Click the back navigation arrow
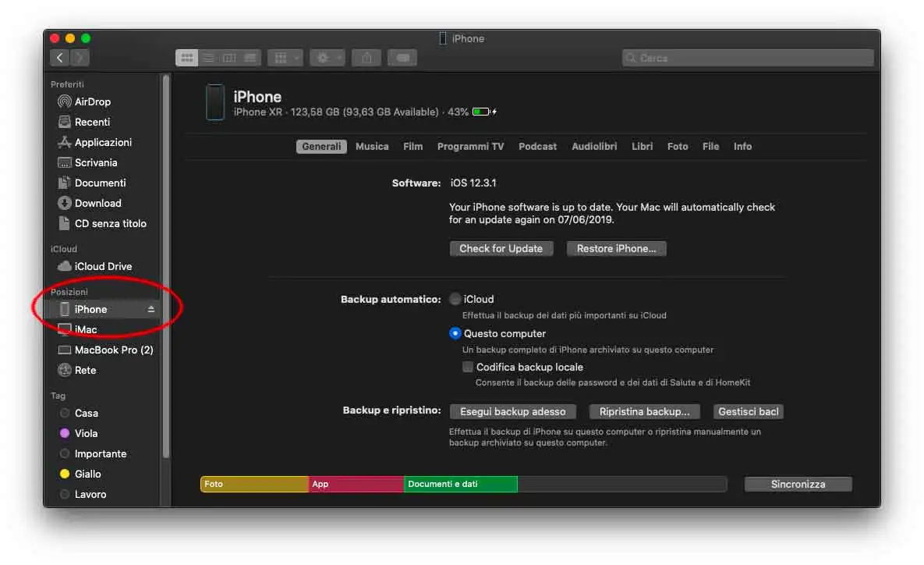The width and height of the screenshot is (924, 565). click(x=59, y=57)
